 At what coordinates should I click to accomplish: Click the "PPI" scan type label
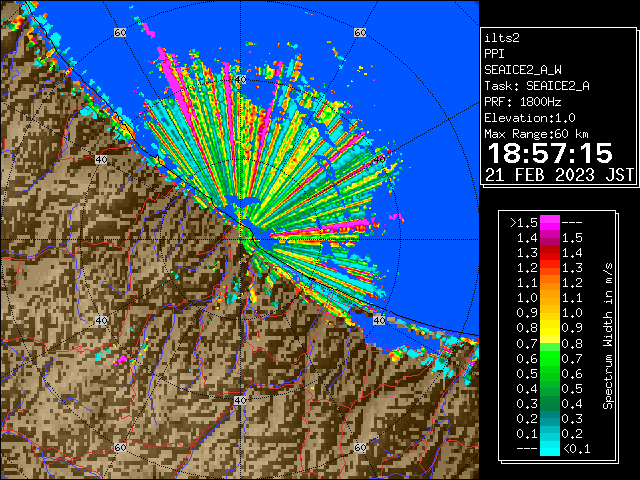pos(494,54)
